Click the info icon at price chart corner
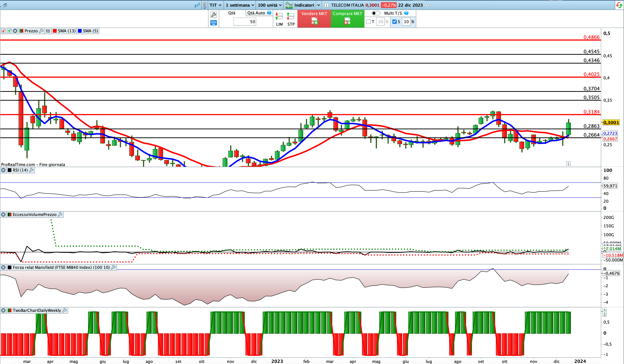Viewport: 624px width, 364px height. 568,163
